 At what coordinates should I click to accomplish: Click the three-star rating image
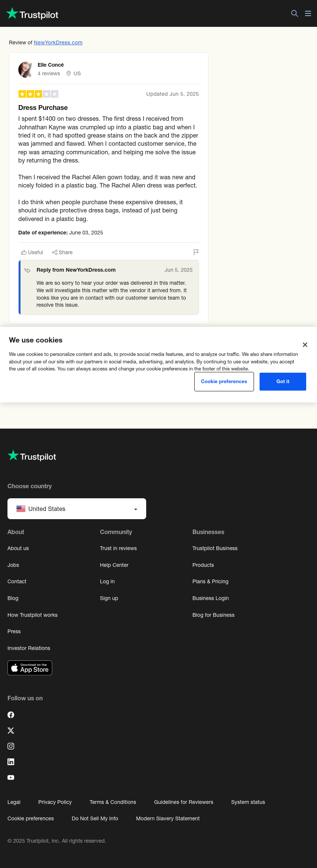pyautogui.click(x=38, y=94)
